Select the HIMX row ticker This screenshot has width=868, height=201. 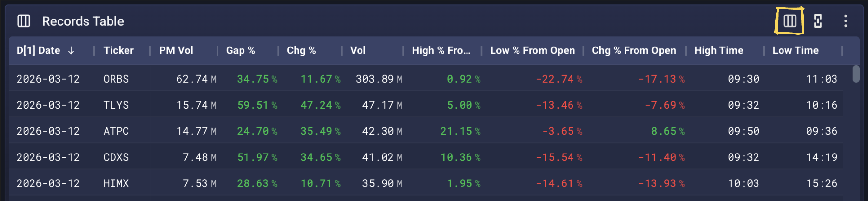click(116, 183)
